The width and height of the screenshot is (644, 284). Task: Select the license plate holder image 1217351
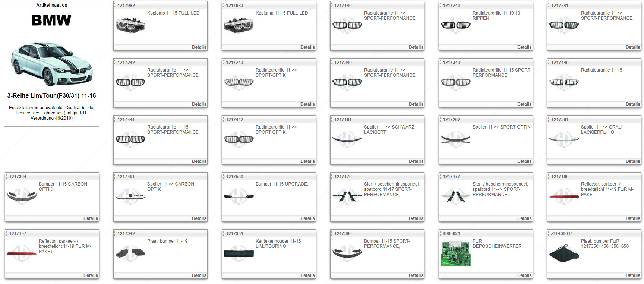(239, 253)
